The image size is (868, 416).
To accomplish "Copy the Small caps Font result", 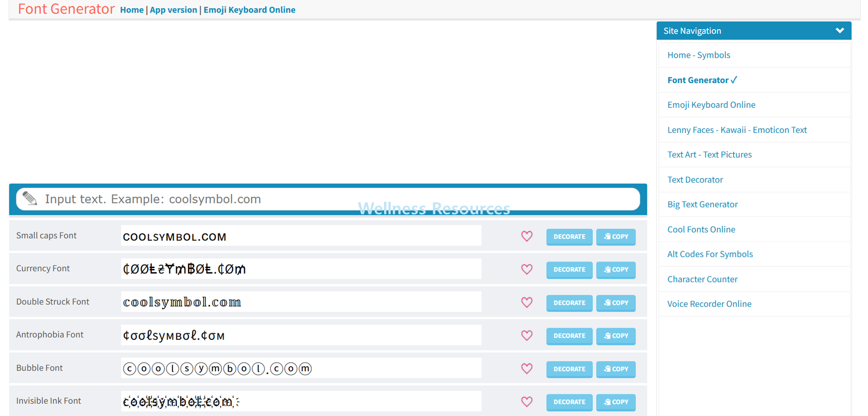I will coord(616,237).
